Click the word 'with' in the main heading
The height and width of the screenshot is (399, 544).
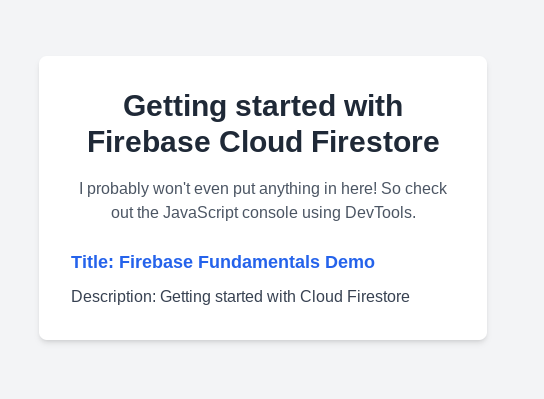373,106
